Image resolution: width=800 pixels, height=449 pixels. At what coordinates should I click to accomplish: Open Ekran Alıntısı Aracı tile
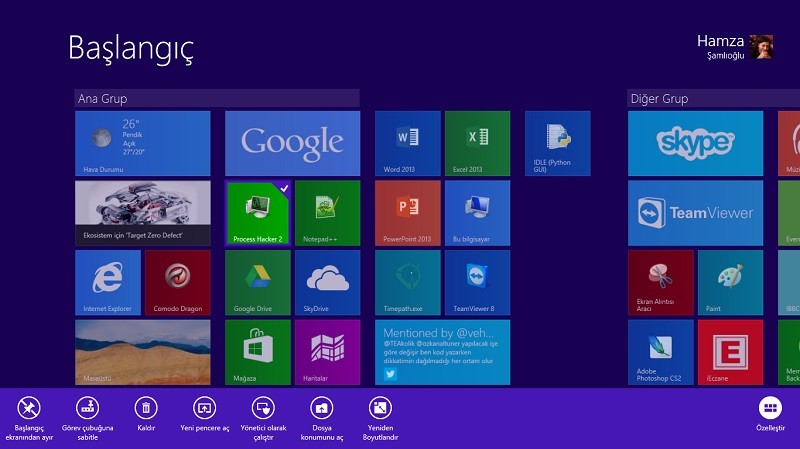661,283
